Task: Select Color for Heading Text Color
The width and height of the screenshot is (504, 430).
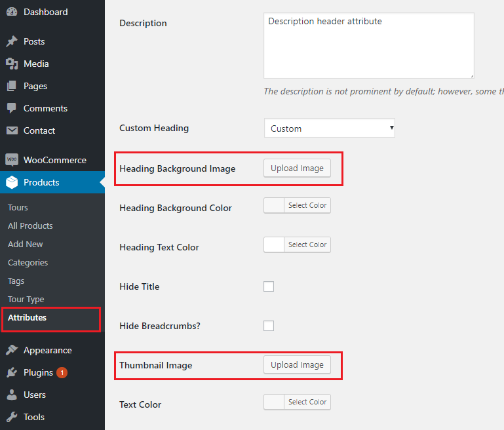Action: point(307,244)
